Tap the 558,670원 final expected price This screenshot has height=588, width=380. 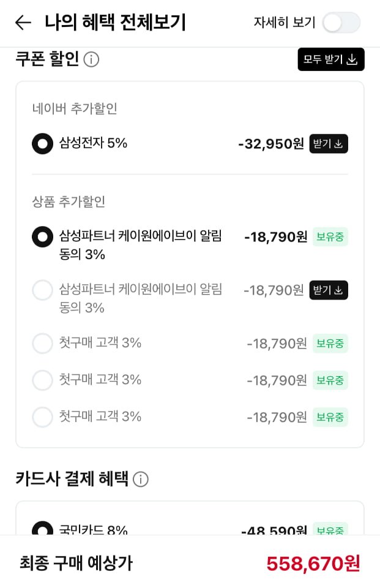[313, 563]
